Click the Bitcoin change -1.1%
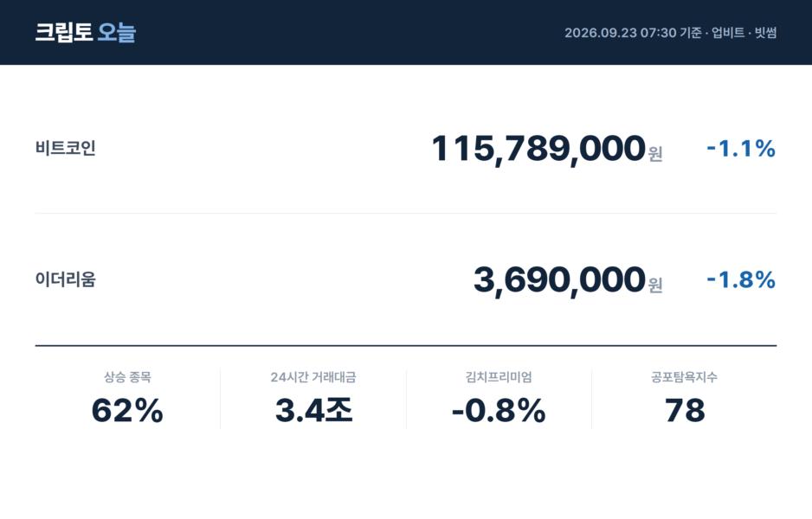This screenshot has width=812, height=519. click(741, 149)
